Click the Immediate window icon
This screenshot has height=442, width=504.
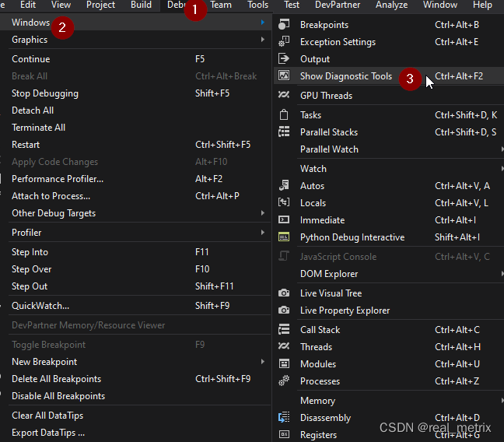click(284, 219)
